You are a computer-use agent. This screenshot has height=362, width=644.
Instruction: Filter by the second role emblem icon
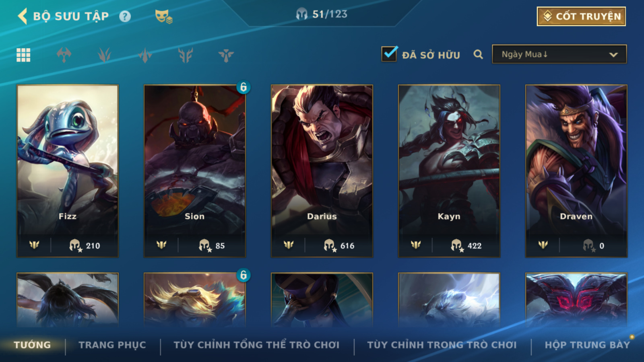pyautogui.click(x=105, y=55)
